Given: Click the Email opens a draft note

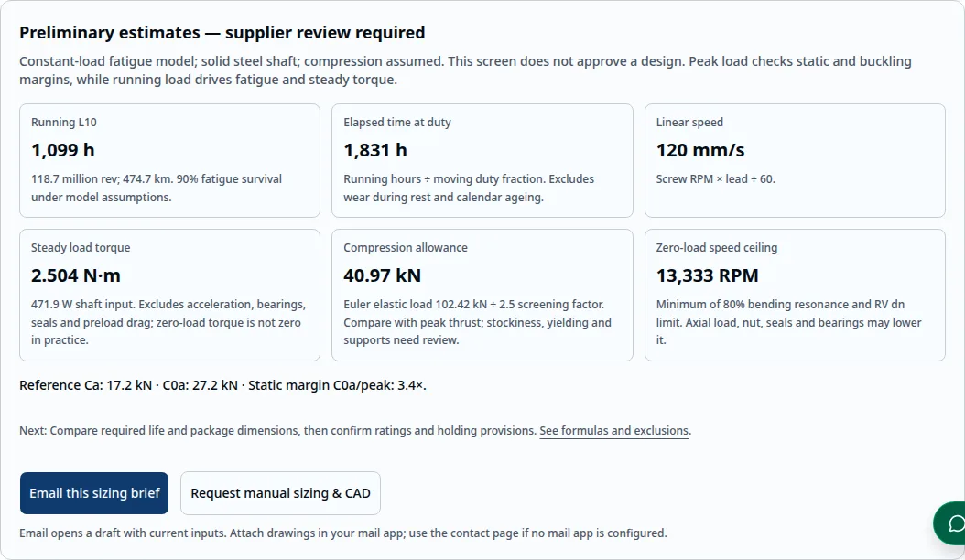Looking at the screenshot, I should [342, 533].
